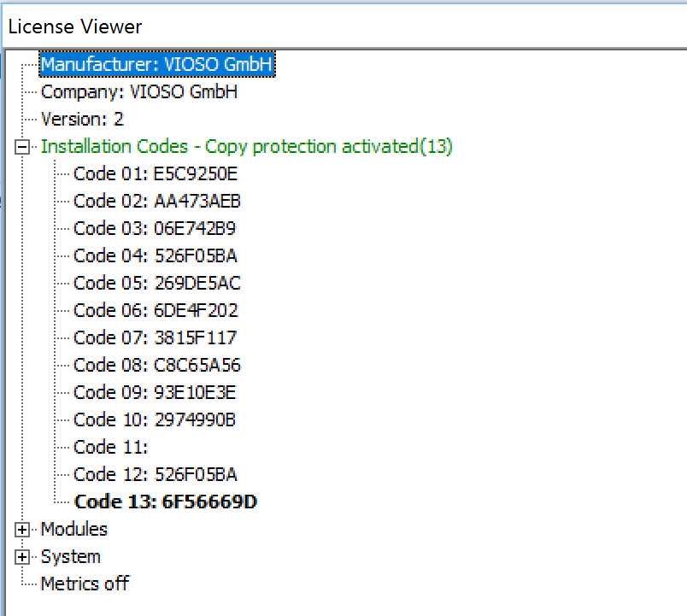The image size is (687, 616).
Task: Select the empty Code 11 row
Action: (x=111, y=448)
